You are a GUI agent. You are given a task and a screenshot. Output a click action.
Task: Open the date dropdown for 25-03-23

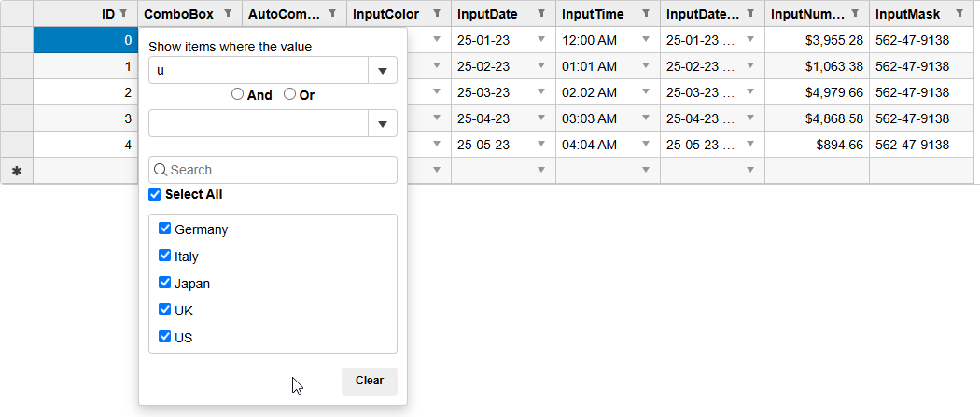point(540,92)
